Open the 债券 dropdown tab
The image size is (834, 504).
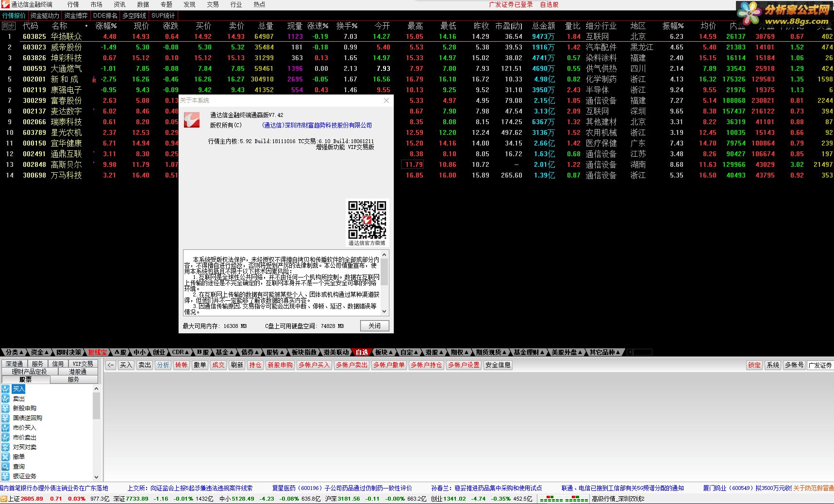pos(250,352)
